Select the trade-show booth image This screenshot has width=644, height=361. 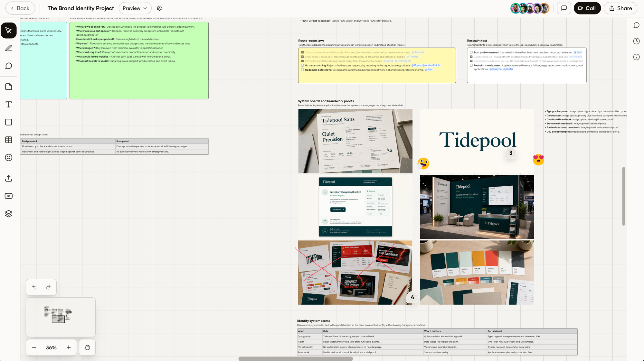click(x=477, y=207)
